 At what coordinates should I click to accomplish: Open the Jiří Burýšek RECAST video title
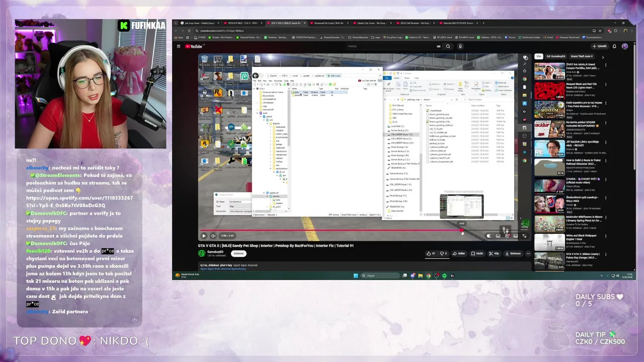pyautogui.click(x=582, y=143)
